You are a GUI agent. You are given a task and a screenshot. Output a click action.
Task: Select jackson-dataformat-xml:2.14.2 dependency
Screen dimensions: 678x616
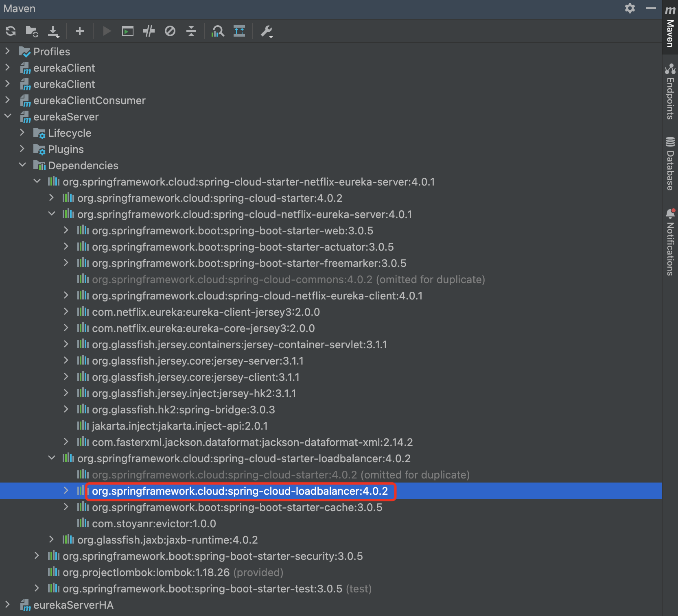click(x=331, y=442)
